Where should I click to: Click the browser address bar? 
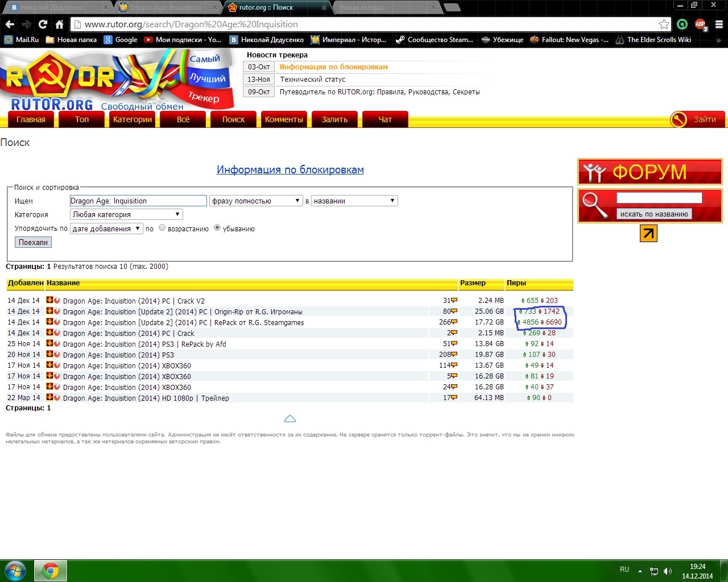[370, 24]
